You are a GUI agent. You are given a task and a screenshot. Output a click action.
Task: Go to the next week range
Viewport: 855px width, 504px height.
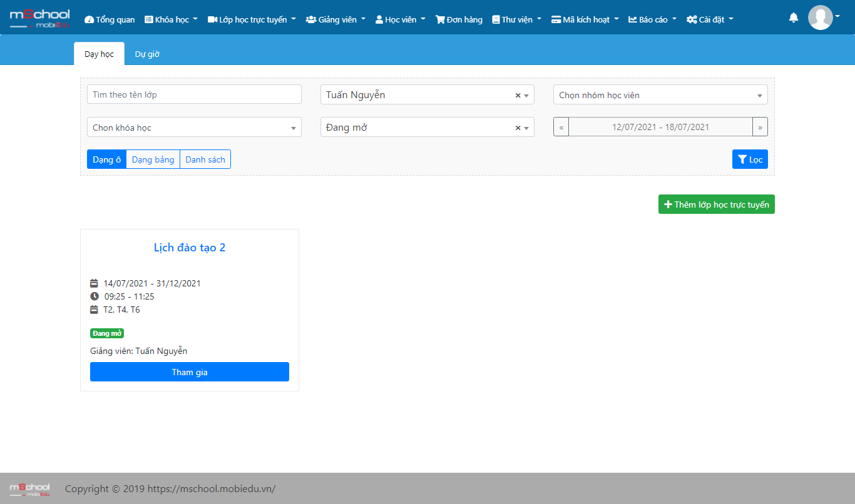click(x=760, y=127)
